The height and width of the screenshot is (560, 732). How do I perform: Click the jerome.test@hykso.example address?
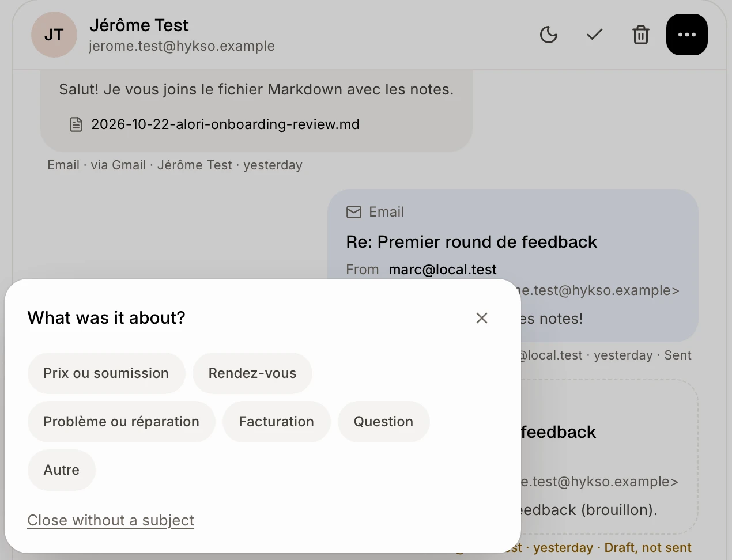pos(182,46)
